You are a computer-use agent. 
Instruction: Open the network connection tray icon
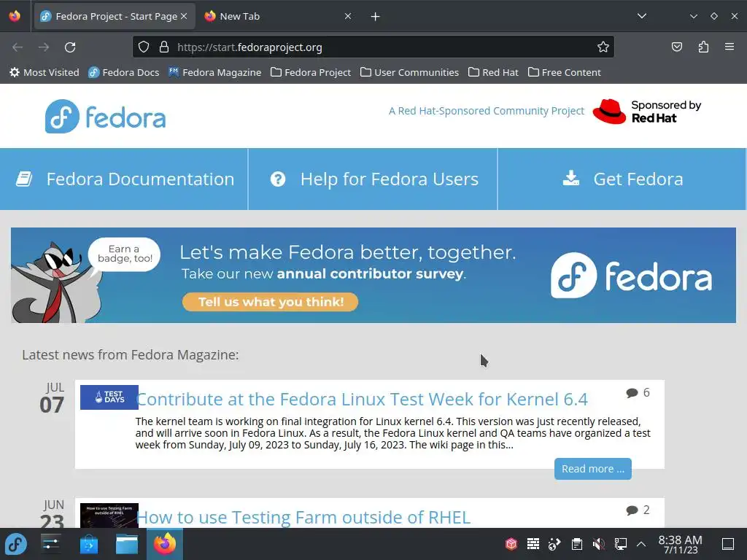pos(621,544)
